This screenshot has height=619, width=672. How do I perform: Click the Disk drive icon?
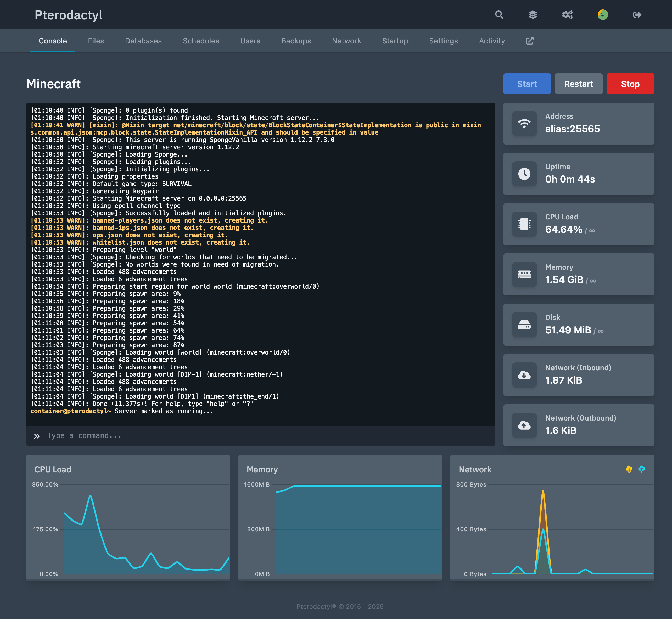tap(524, 325)
